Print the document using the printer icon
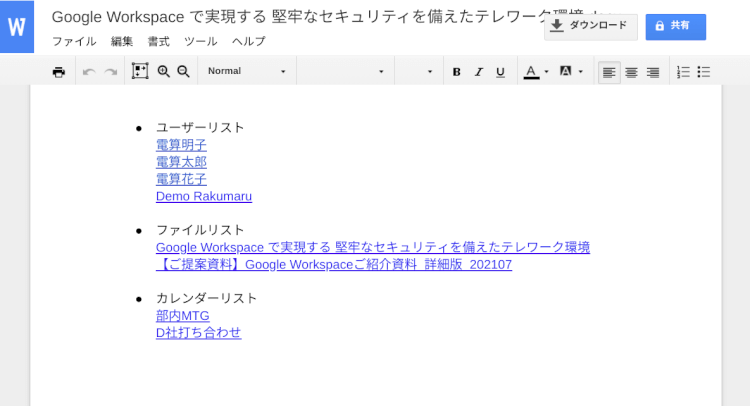750x406 pixels. pos(58,72)
